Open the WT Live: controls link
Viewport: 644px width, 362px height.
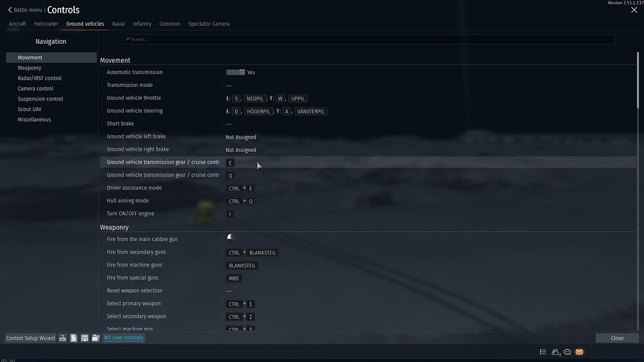[124, 338]
